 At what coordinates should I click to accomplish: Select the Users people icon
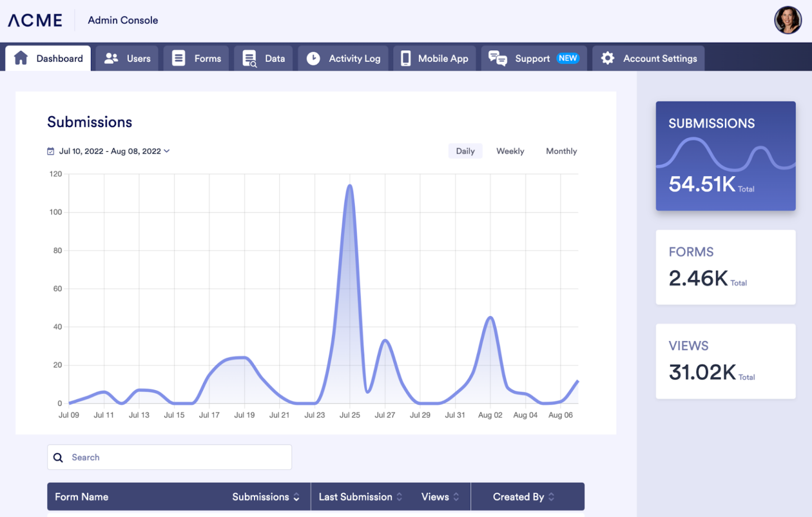110,58
